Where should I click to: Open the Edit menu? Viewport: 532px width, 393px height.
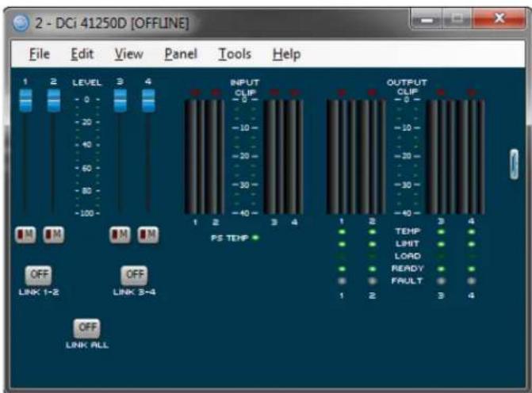tap(82, 54)
